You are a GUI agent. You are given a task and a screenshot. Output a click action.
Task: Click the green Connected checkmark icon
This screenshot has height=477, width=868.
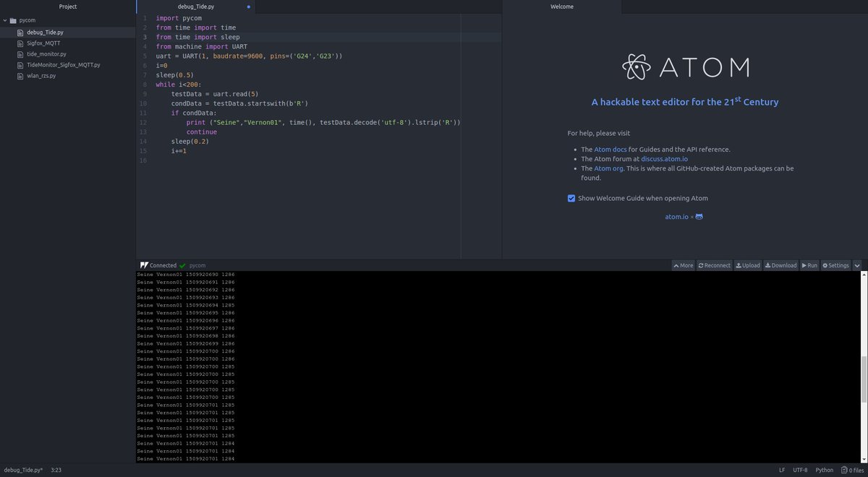(182, 265)
